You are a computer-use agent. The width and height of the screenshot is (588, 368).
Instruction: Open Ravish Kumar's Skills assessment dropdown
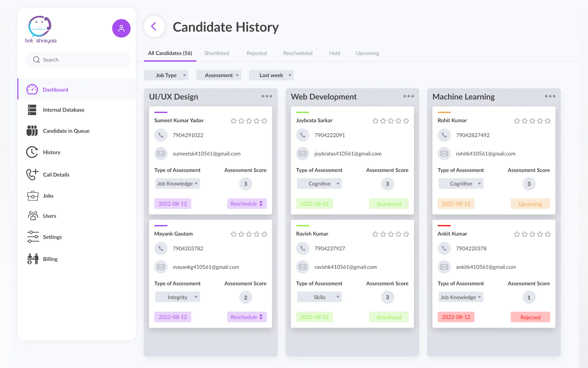(319, 297)
